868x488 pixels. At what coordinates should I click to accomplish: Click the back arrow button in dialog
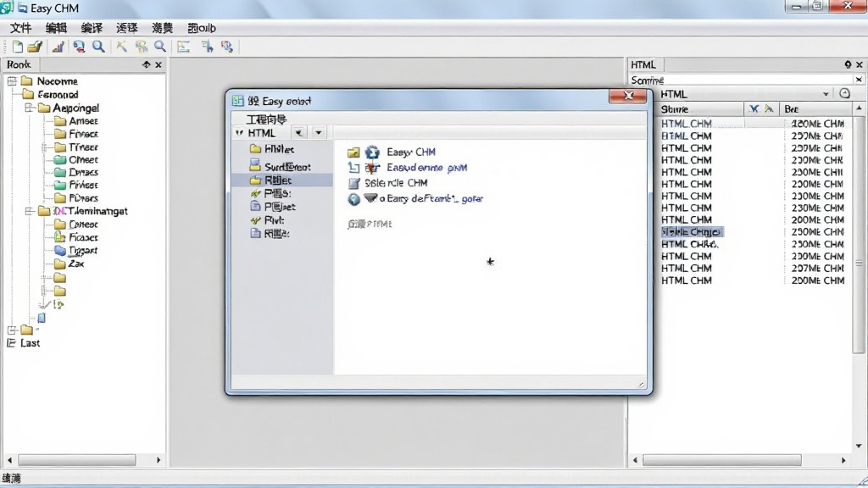(x=299, y=133)
